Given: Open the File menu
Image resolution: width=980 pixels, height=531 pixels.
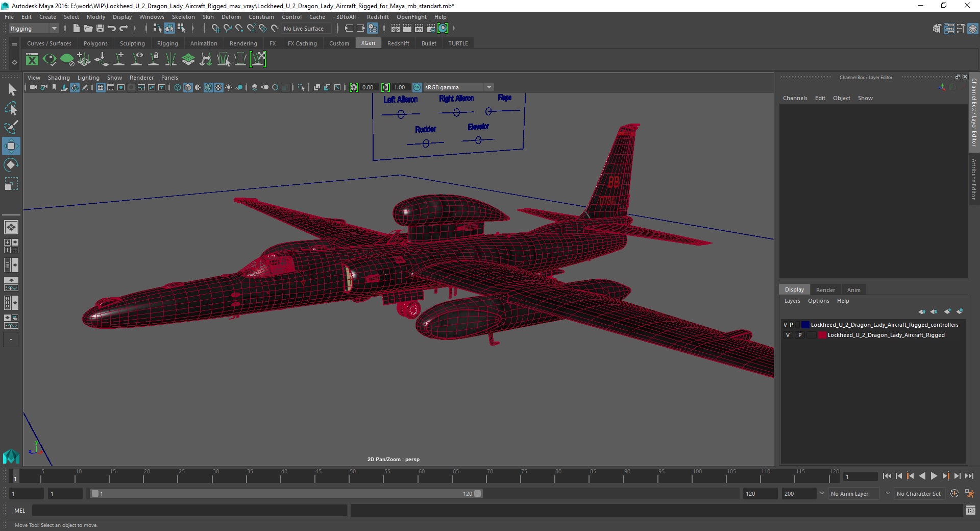Looking at the screenshot, I should pos(9,17).
